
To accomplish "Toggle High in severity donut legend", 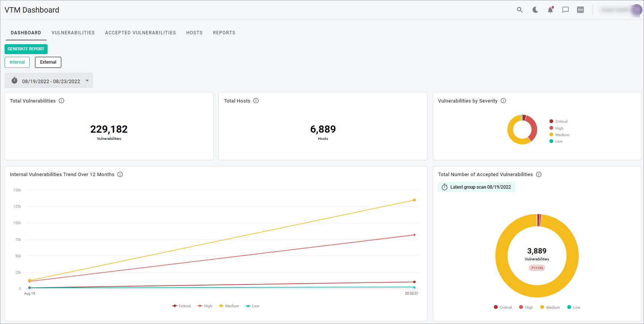I will pos(556,128).
